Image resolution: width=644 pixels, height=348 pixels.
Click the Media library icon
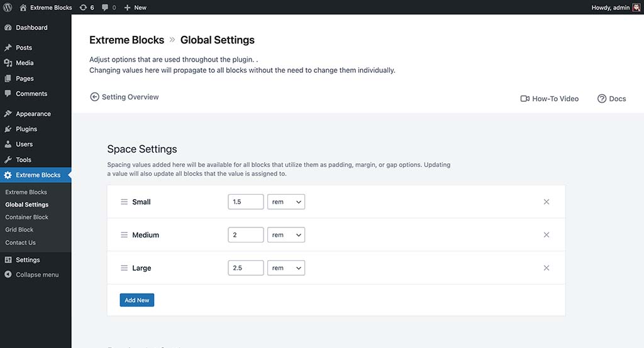tap(8, 63)
